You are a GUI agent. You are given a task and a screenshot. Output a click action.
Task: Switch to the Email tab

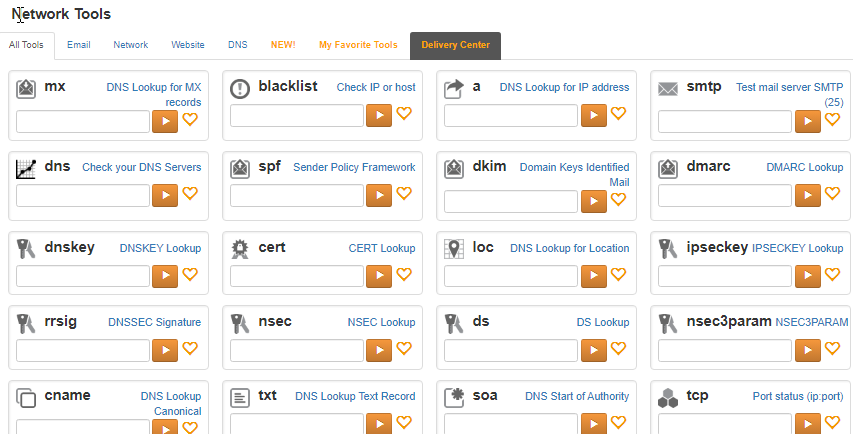79,45
